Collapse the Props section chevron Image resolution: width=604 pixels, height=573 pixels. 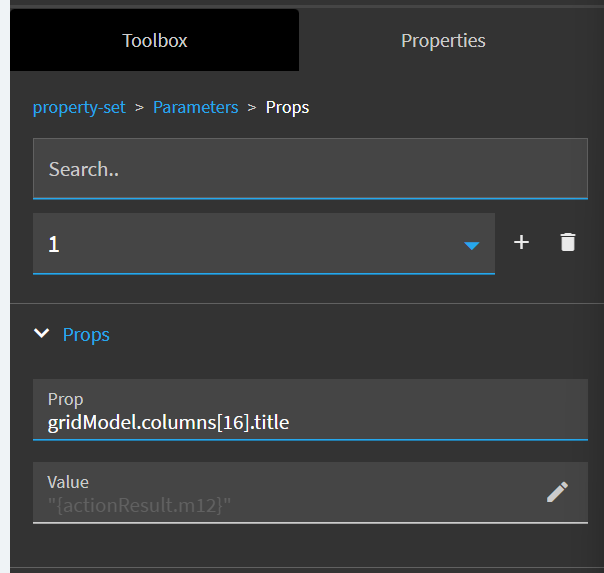pos(42,334)
